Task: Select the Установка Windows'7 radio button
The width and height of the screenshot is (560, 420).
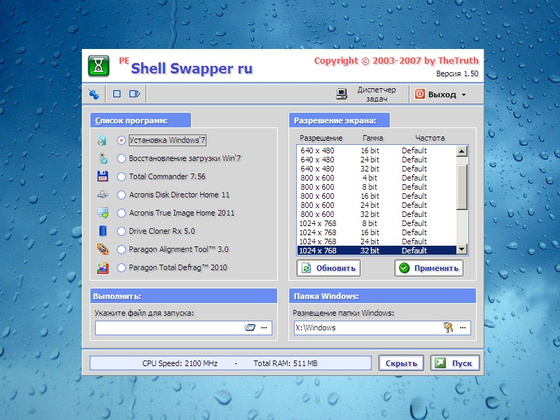Action: (121, 140)
